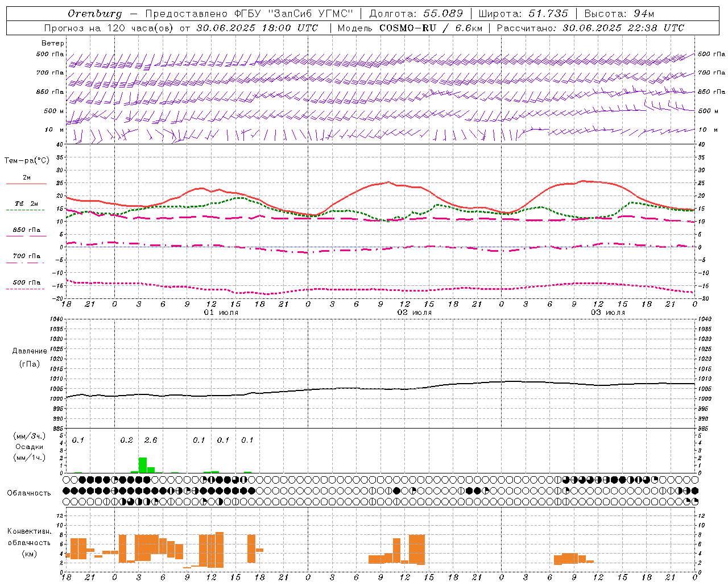
Task: Click the '(мм/1ч.)' precipitation unit label
Action: click(29, 458)
